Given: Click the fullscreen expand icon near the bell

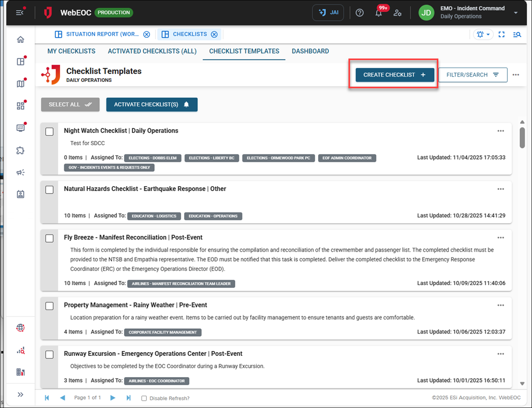Looking at the screenshot, I should click(x=501, y=34).
